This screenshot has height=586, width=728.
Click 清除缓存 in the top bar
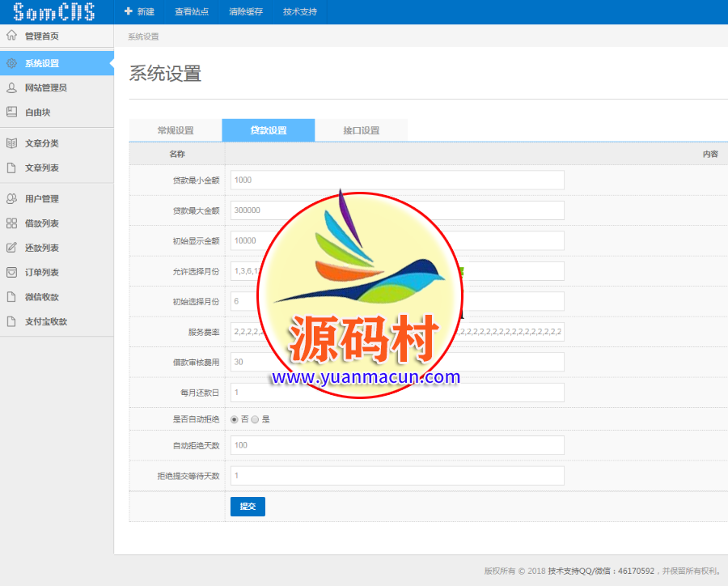[x=245, y=12]
